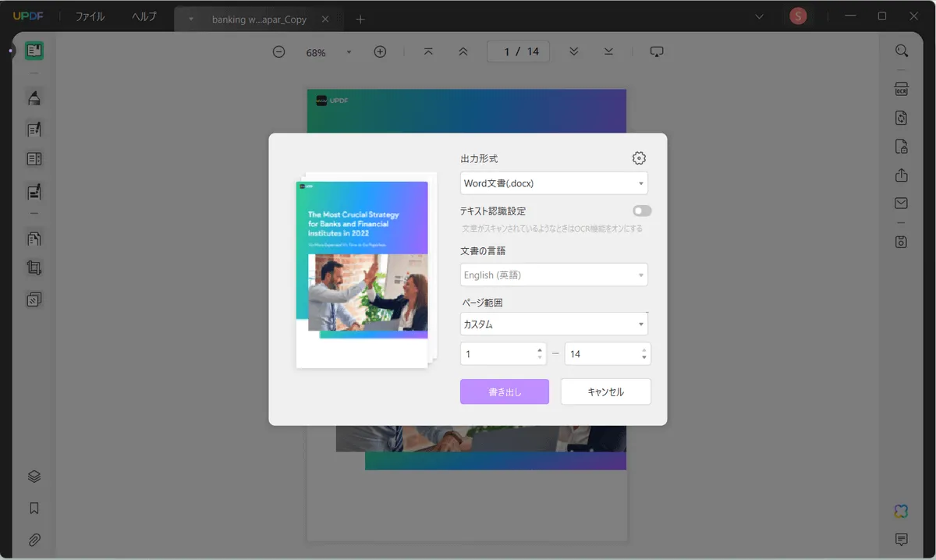Screen dimensions: 936x560
Task: Open the Edit PDF tool
Action: (x=34, y=129)
